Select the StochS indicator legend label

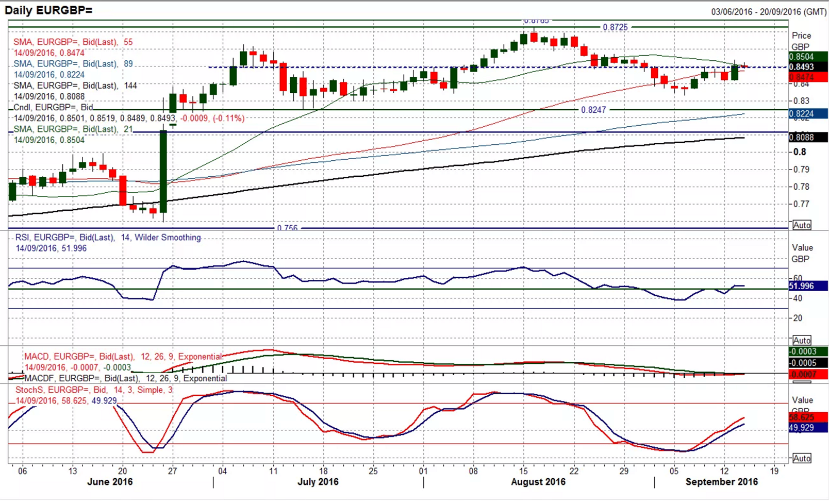pos(94,390)
